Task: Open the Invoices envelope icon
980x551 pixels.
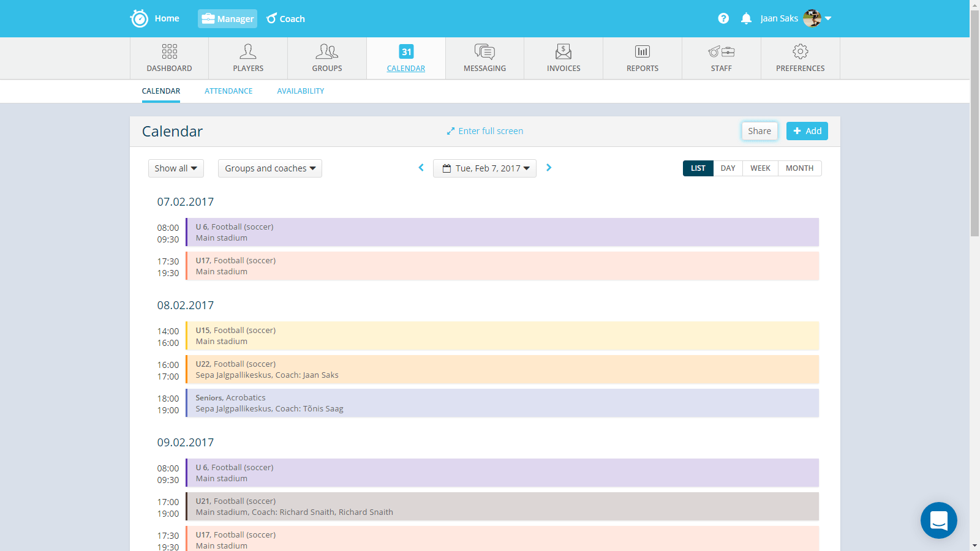Action: point(563,51)
